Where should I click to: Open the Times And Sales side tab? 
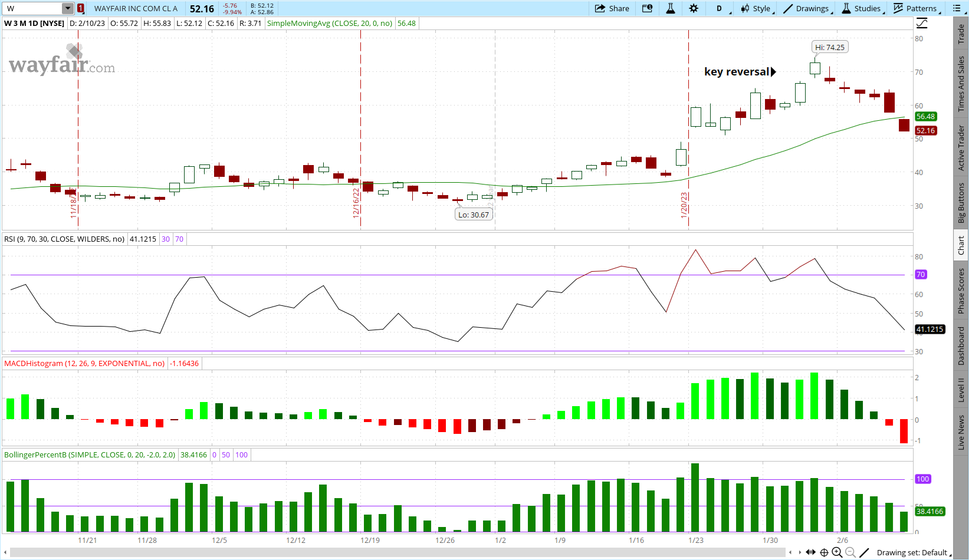(961, 84)
